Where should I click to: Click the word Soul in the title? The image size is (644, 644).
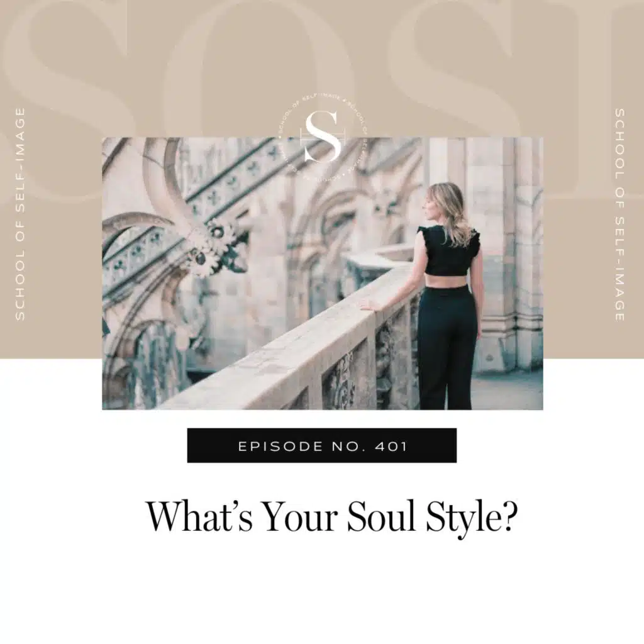tap(381, 516)
